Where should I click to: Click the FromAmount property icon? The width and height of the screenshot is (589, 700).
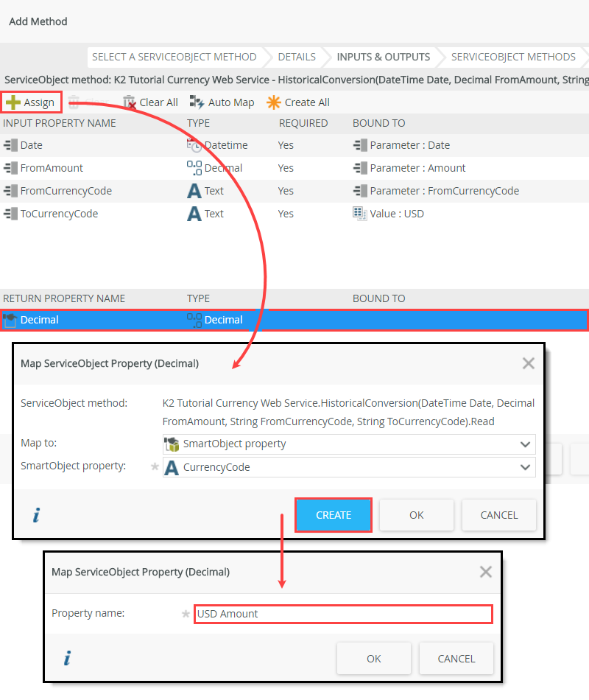coord(11,168)
